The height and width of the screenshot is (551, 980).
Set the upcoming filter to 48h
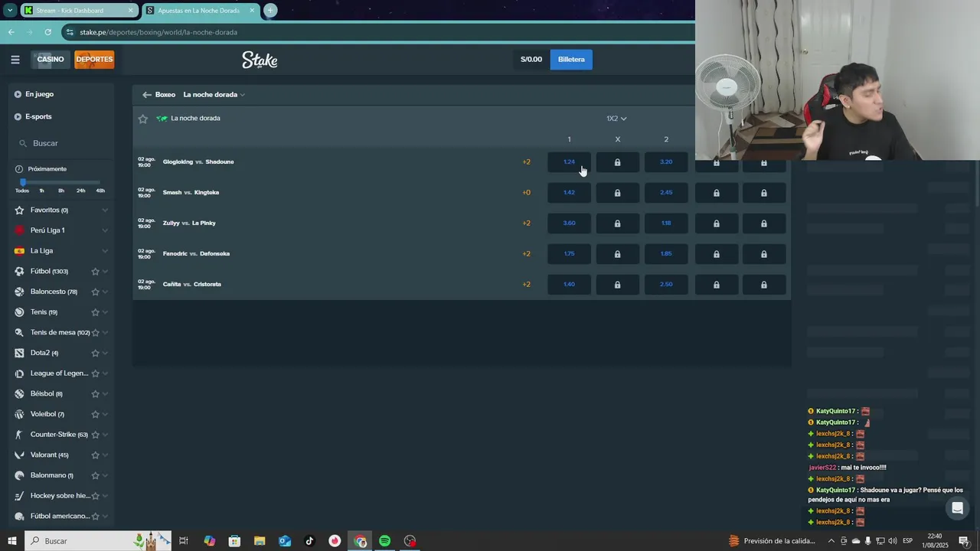point(100,191)
